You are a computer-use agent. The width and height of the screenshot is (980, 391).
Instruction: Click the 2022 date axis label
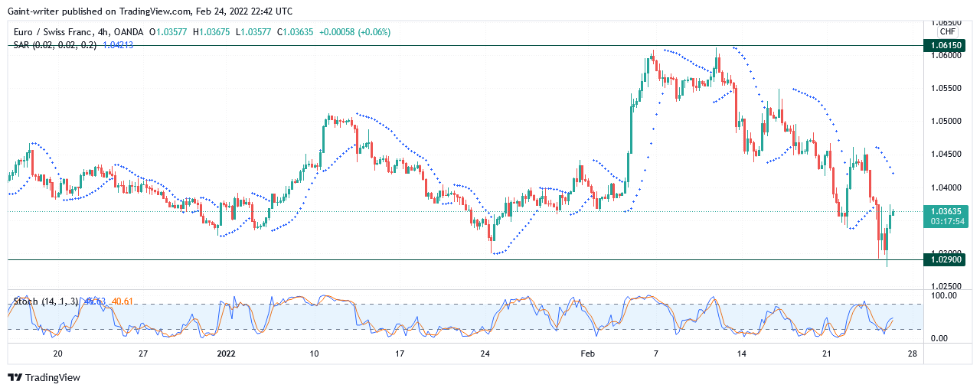[227, 354]
